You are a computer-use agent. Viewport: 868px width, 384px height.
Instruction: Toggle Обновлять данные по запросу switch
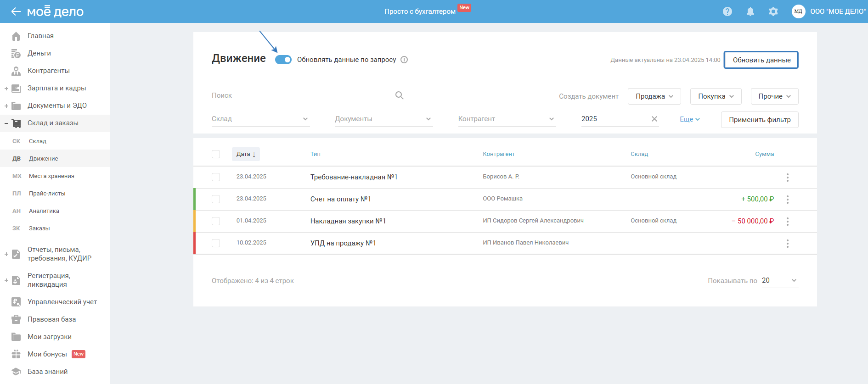[x=283, y=60]
